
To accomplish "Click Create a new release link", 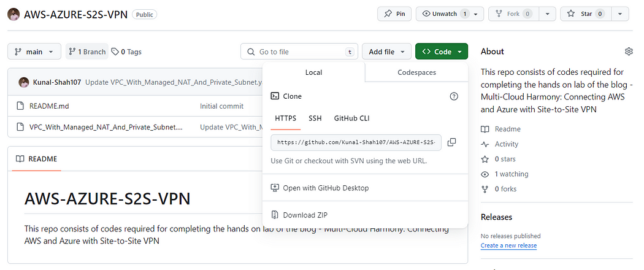I will click(x=508, y=245).
